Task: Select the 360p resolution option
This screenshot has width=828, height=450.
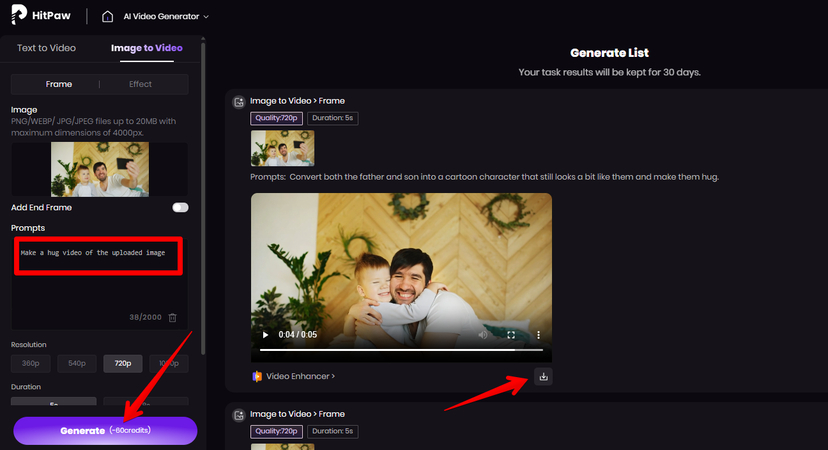Action: click(x=30, y=363)
